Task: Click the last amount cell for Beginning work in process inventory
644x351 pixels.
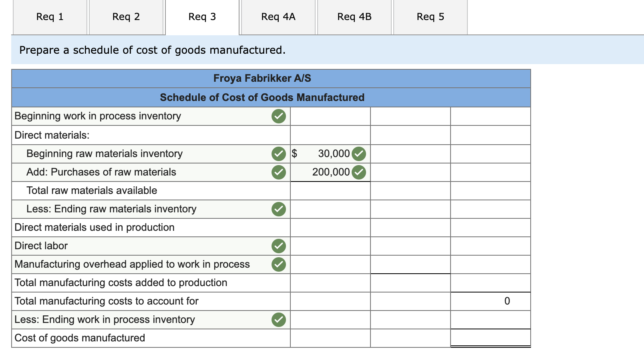Action: coord(491,116)
